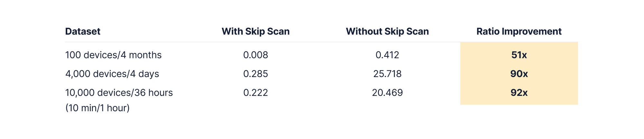Click the 0.222 value cell
This screenshot has width=644, height=139.
[x=255, y=93]
